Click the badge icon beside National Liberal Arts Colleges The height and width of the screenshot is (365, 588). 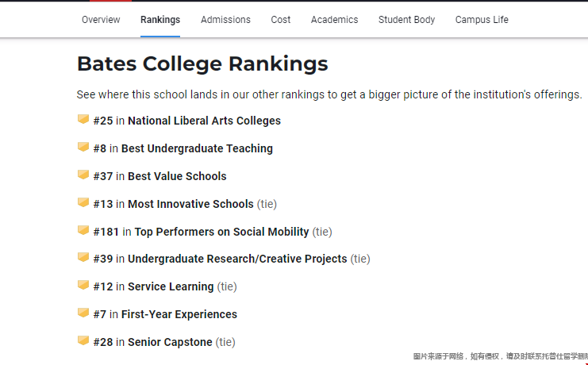tap(83, 120)
